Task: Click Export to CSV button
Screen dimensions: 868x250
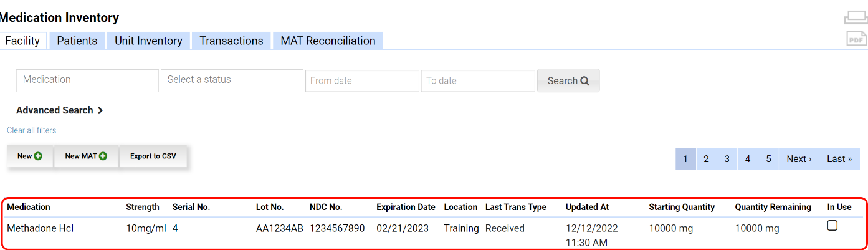Action: coord(153,156)
